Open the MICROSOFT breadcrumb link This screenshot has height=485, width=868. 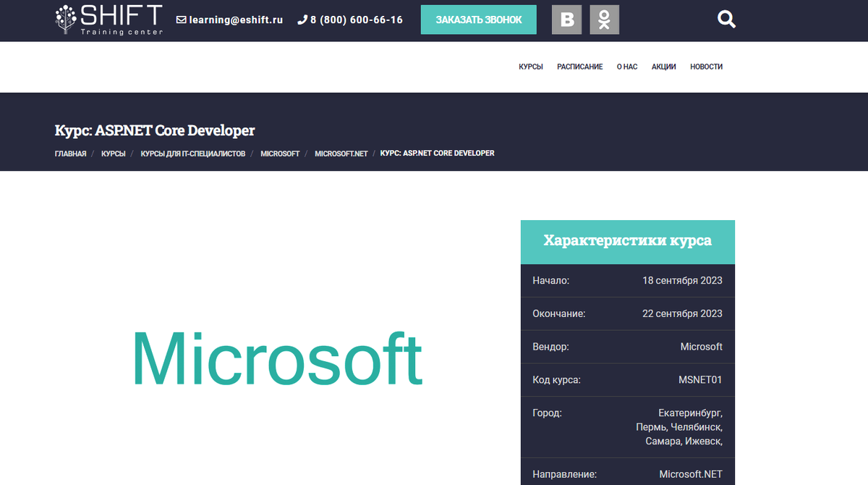tap(281, 153)
